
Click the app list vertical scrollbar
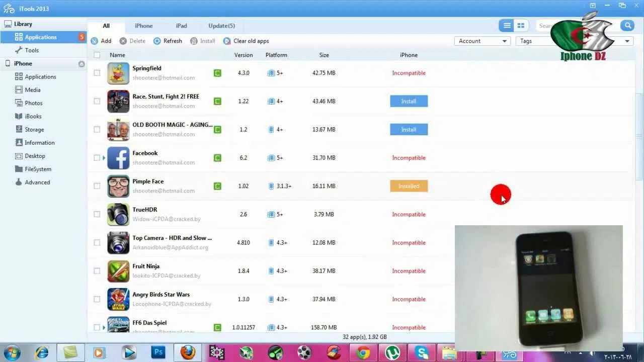(x=639, y=136)
